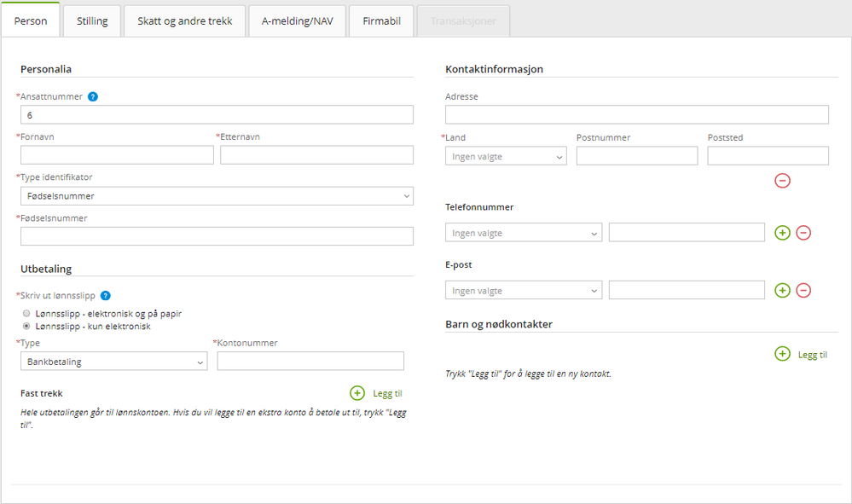Click the plus icon under Barn og nødkontakter
852x504 pixels.
coord(782,354)
